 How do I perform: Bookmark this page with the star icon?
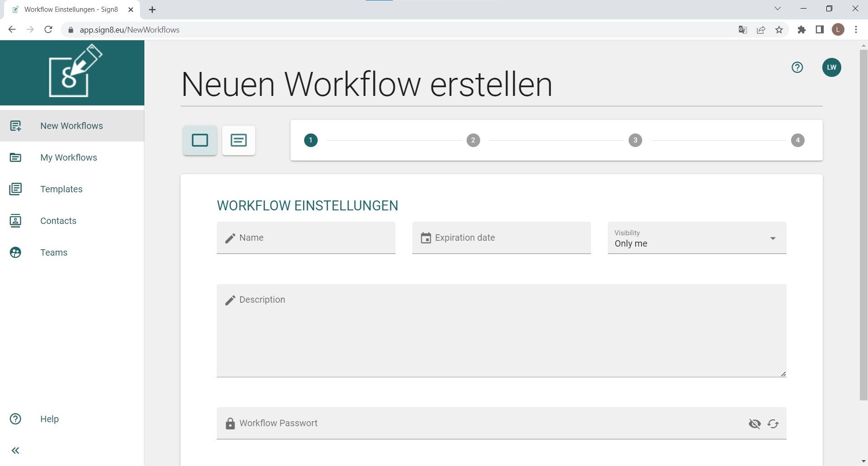(779, 30)
